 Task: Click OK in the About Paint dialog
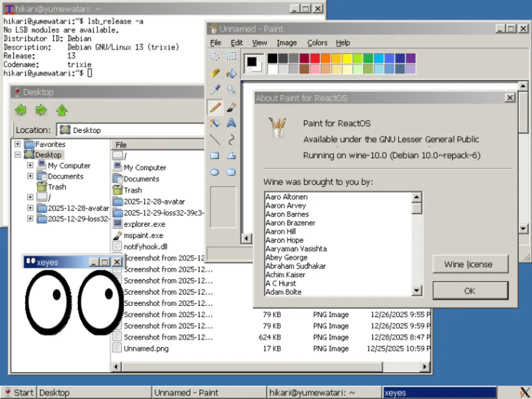click(470, 291)
